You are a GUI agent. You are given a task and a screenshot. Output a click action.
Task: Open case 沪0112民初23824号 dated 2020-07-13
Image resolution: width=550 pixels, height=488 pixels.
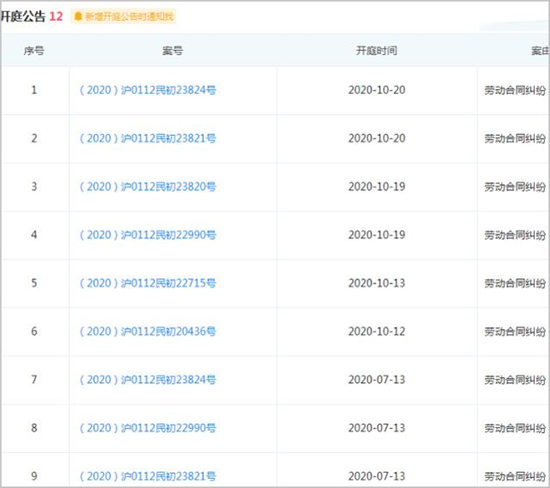(x=148, y=380)
